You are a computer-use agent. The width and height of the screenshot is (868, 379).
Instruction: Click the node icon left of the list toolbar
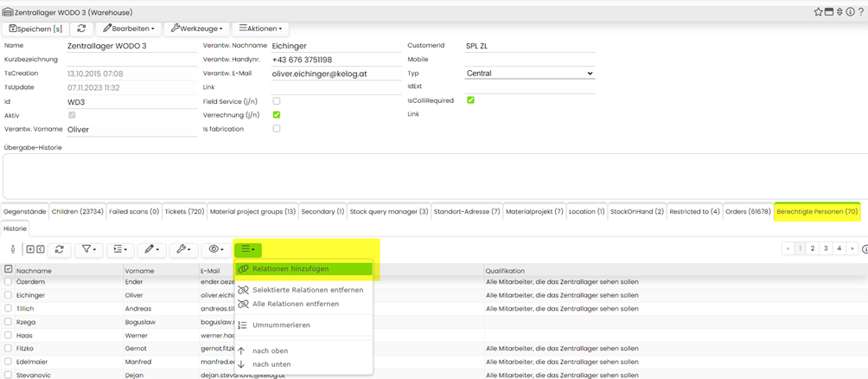tap(13, 250)
